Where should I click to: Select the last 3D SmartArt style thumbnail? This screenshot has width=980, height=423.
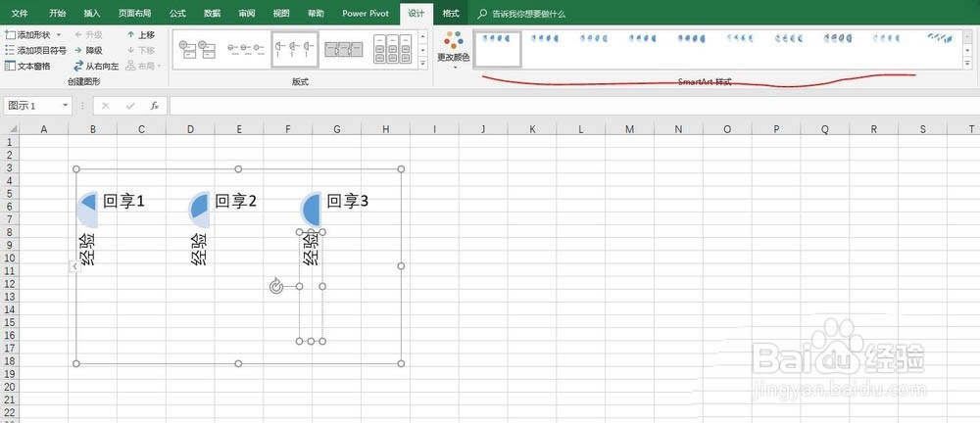coord(940,39)
